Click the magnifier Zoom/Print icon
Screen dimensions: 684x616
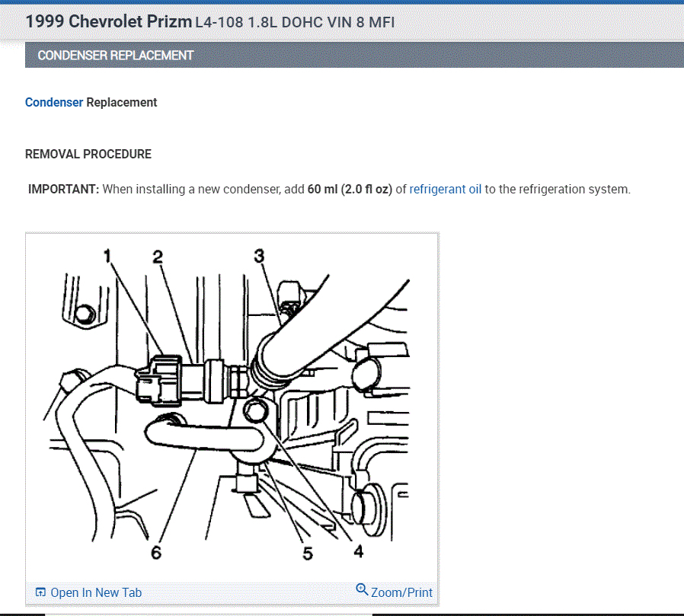pos(362,589)
